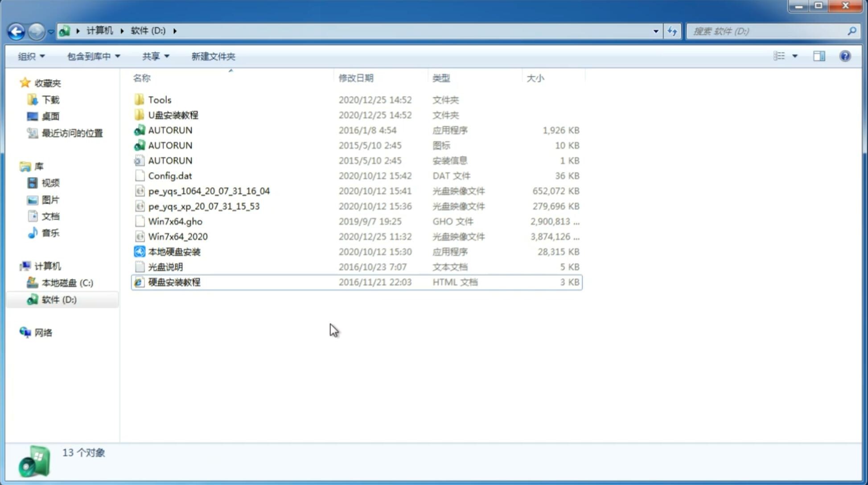Open the Tools folder

[160, 99]
